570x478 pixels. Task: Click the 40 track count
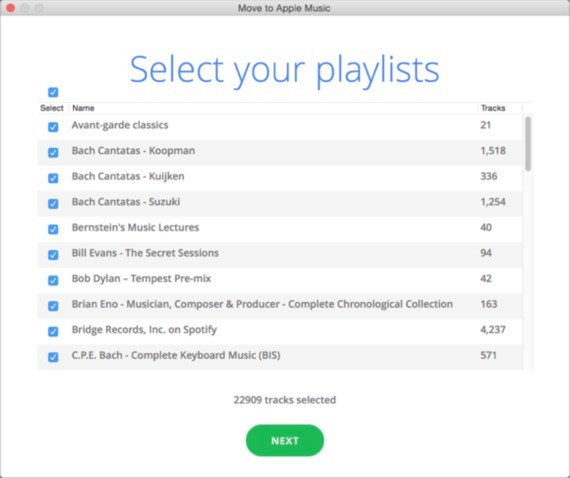click(x=486, y=227)
